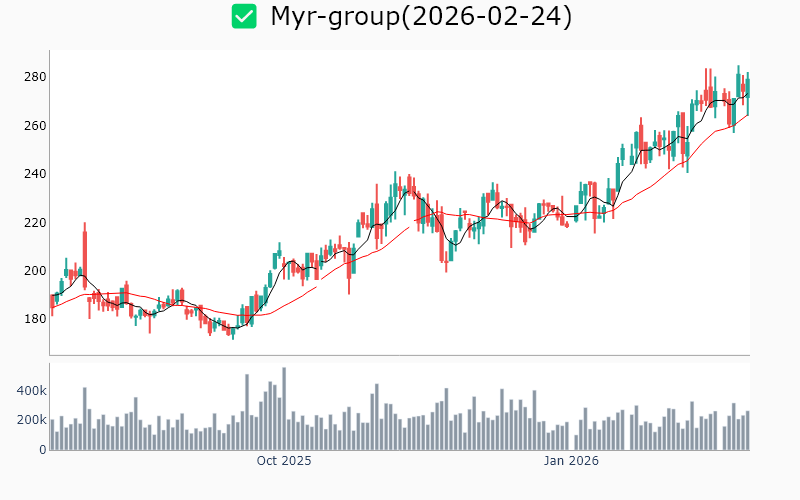Click the 280 price axis label
800x500 pixels.
34,77
